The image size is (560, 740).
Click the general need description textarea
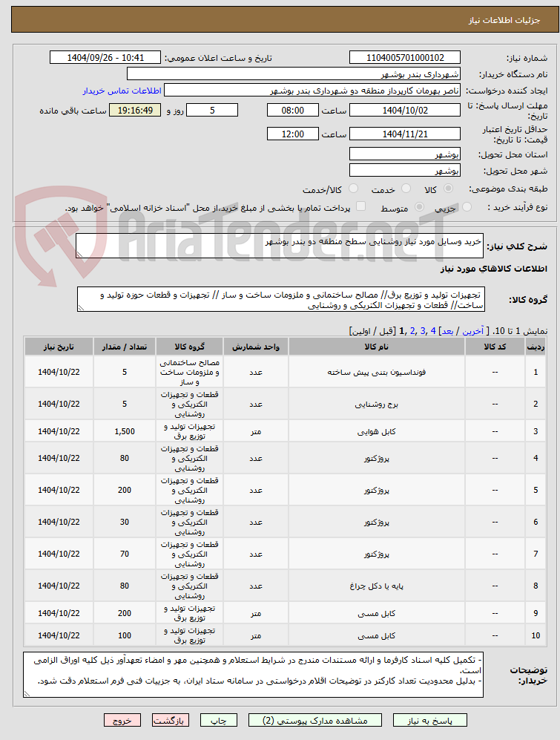pos(280,246)
